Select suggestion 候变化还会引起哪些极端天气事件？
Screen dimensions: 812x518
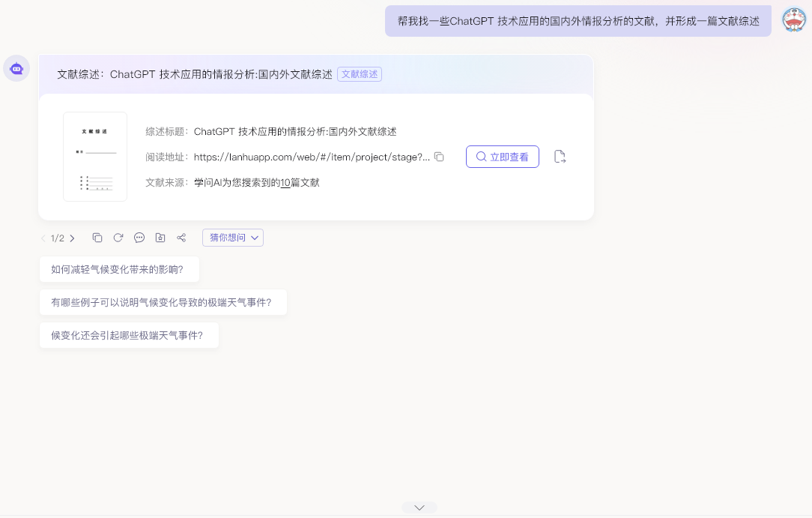point(129,335)
